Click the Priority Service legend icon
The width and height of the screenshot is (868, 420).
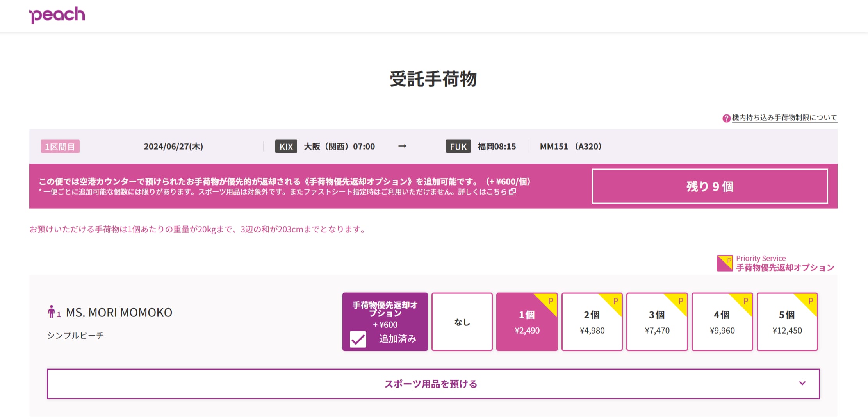[725, 263]
